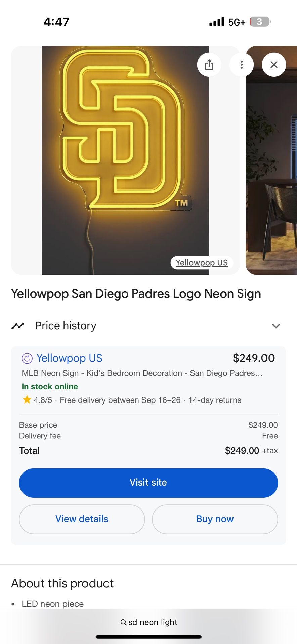Tap the search magnifier icon at bottom
This screenshot has height=644, width=297.
click(x=124, y=622)
